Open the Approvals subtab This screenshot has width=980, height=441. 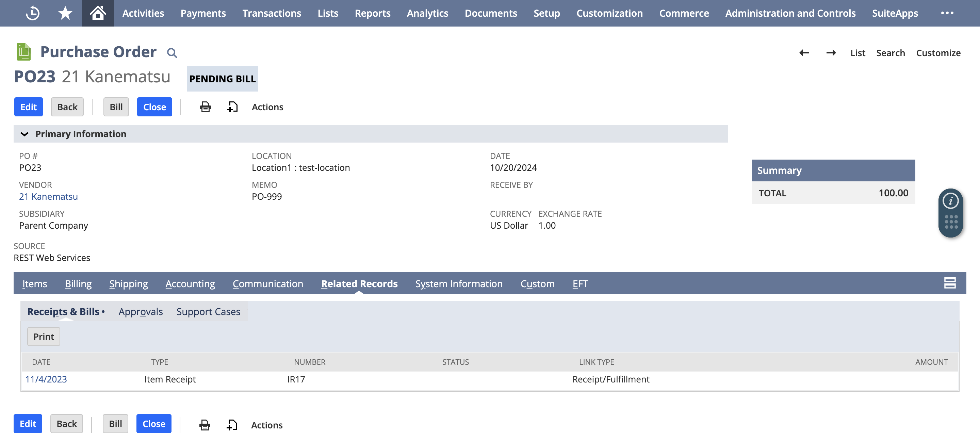(x=141, y=312)
